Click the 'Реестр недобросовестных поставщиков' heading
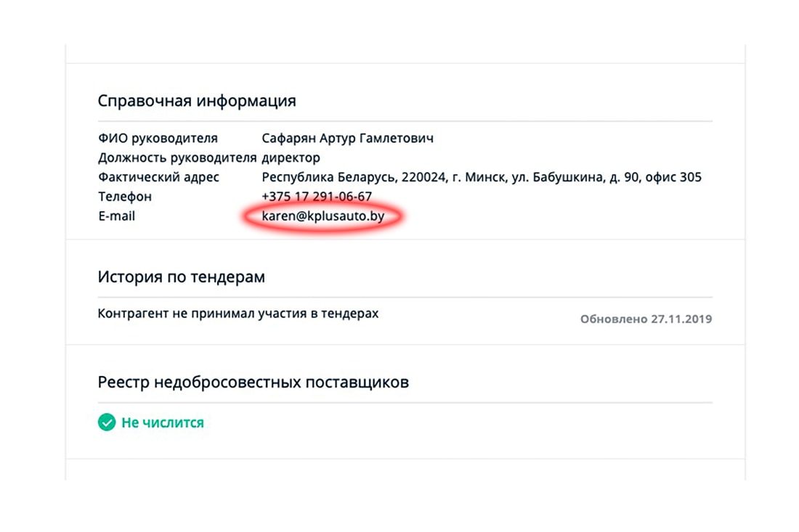The width and height of the screenshot is (799, 532). tap(253, 382)
